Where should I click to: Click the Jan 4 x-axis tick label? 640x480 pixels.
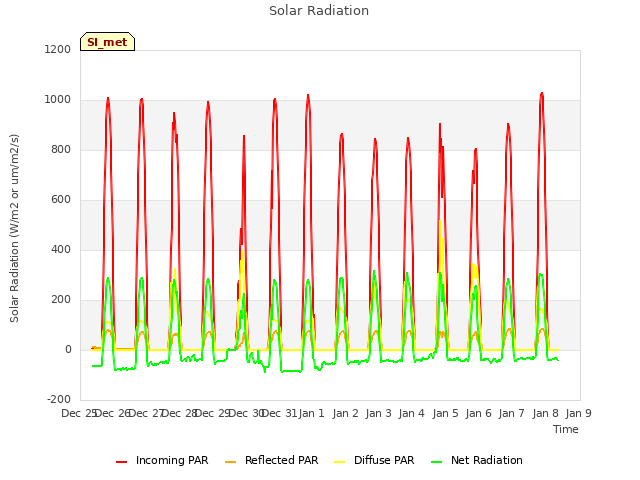coord(411,413)
